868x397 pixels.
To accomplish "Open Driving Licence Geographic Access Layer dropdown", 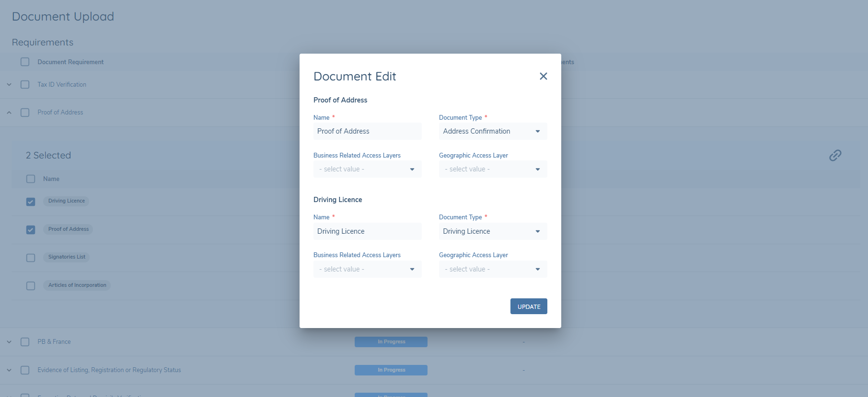I will (493, 269).
